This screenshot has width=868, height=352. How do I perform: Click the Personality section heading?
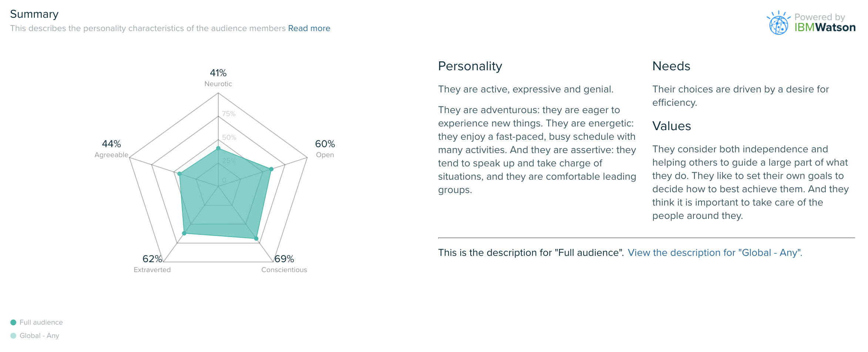coord(470,66)
